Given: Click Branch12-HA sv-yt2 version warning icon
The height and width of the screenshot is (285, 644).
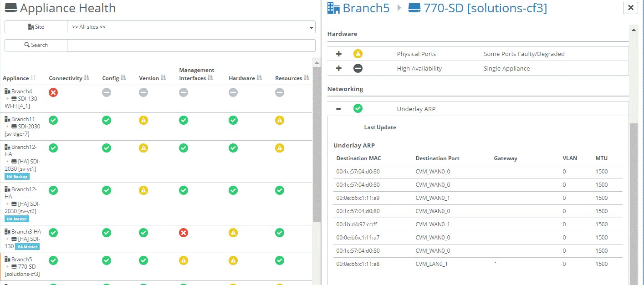Looking at the screenshot, I should 143,190.
